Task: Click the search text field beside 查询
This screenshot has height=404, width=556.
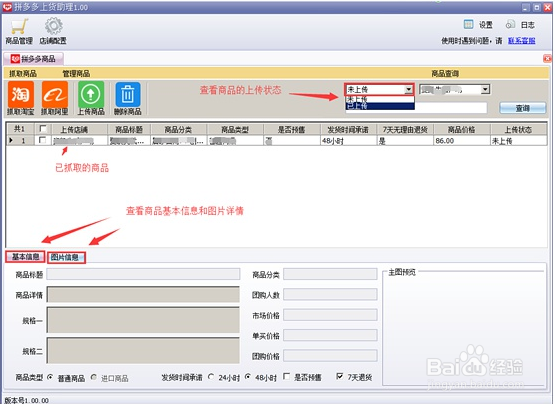Action: point(451,108)
